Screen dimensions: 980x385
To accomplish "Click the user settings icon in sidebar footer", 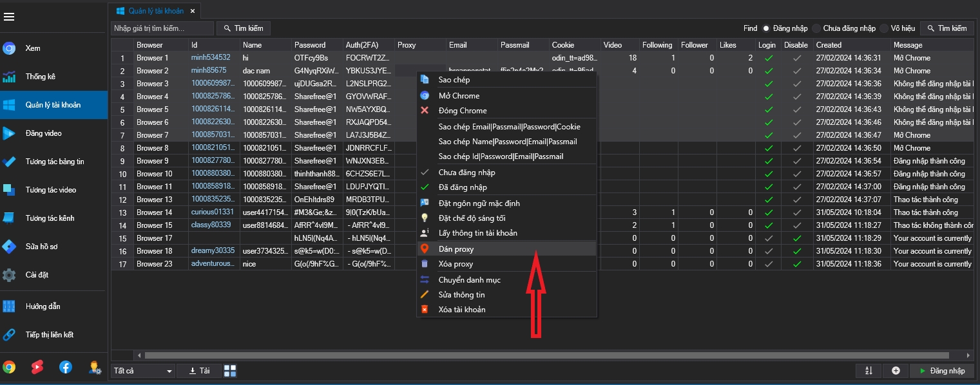I will (94, 367).
